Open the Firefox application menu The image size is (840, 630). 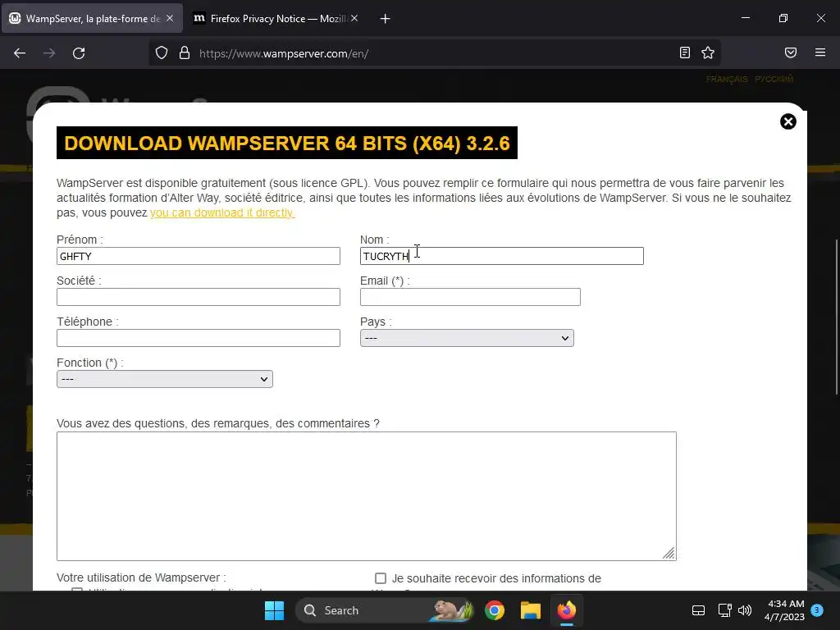[x=820, y=52]
